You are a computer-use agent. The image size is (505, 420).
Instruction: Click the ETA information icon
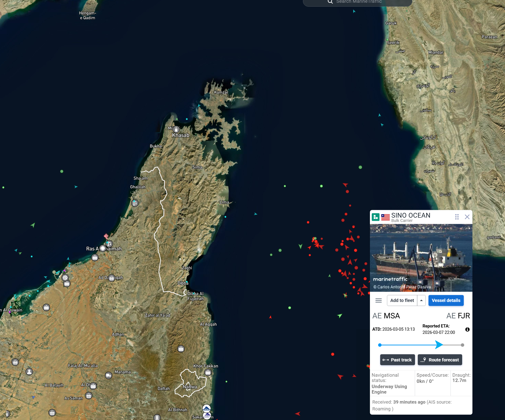467,329
